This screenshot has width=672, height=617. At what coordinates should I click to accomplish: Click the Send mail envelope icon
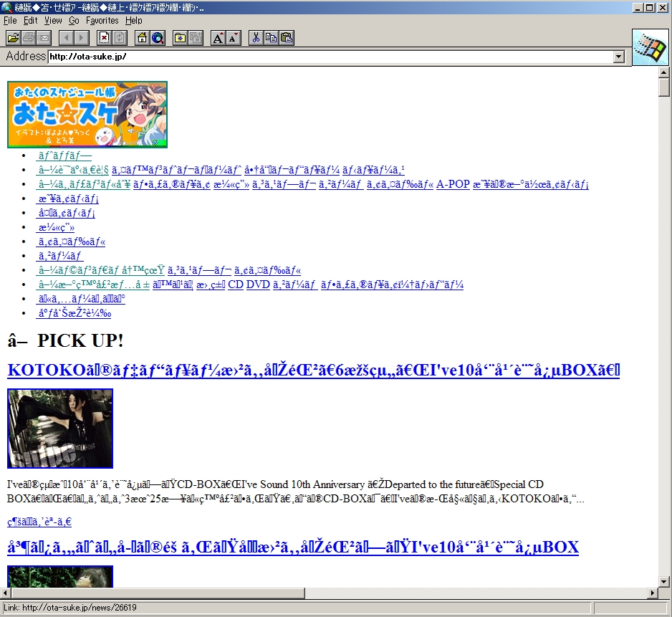(x=44, y=38)
